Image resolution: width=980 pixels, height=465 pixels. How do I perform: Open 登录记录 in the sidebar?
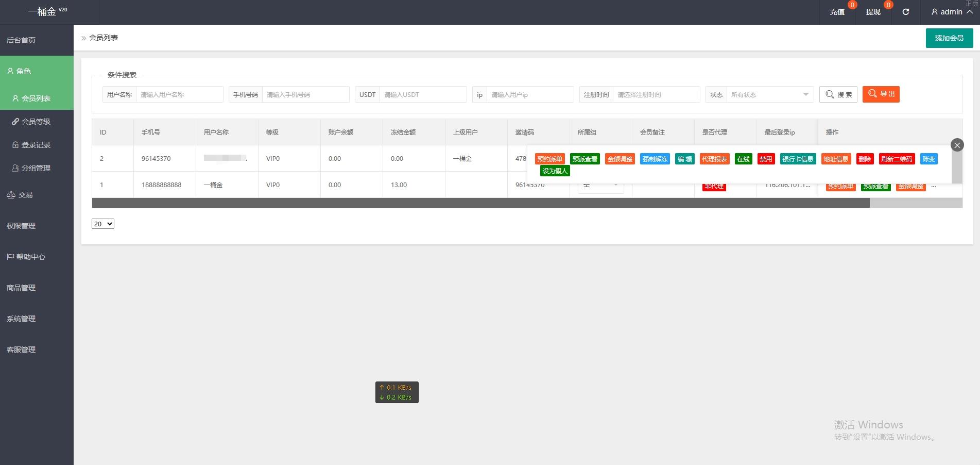tap(36, 145)
